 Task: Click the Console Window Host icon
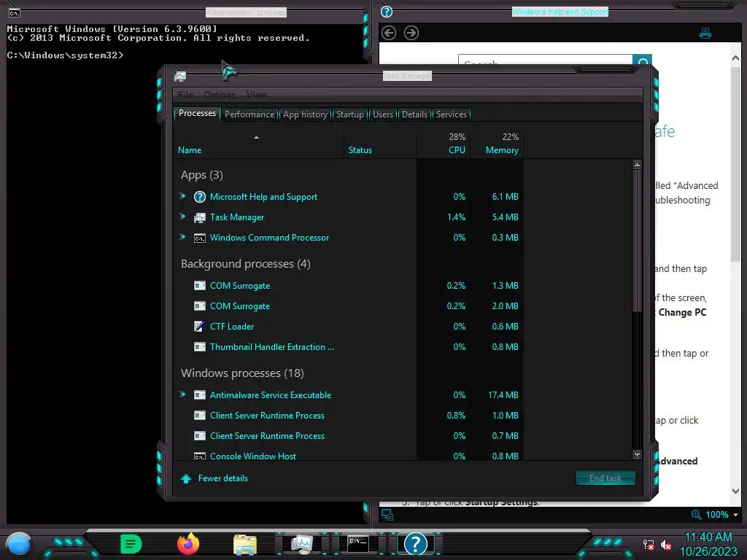(x=200, y=456)
